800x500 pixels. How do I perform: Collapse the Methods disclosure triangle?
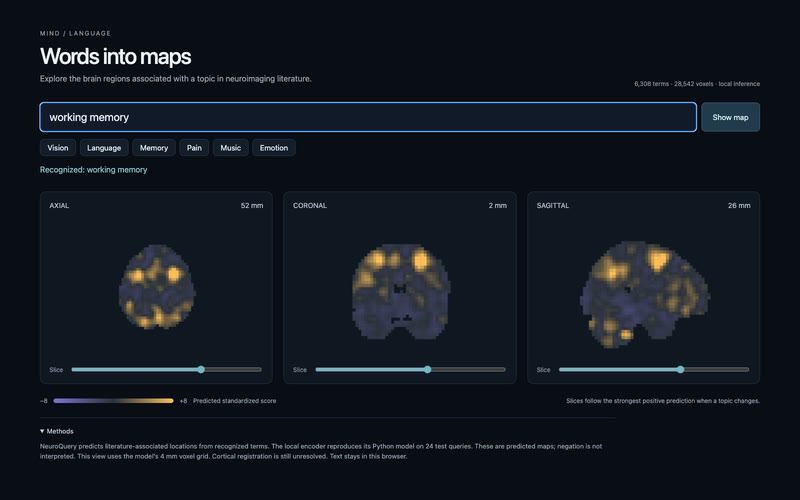pos(42,431)
